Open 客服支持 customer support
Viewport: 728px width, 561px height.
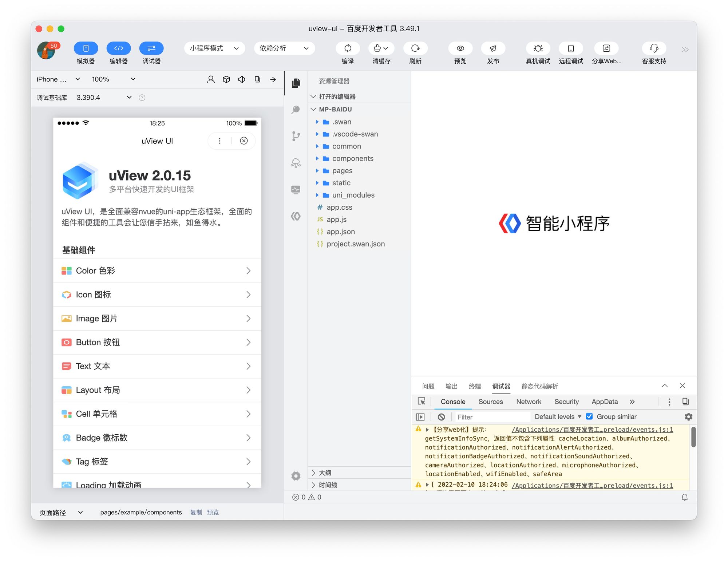654,48
